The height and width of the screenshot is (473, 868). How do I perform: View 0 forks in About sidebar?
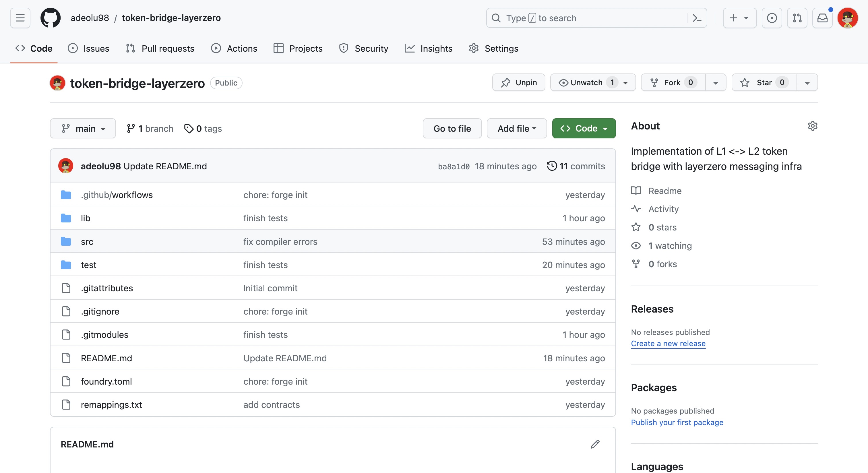[x=654, y=264]
